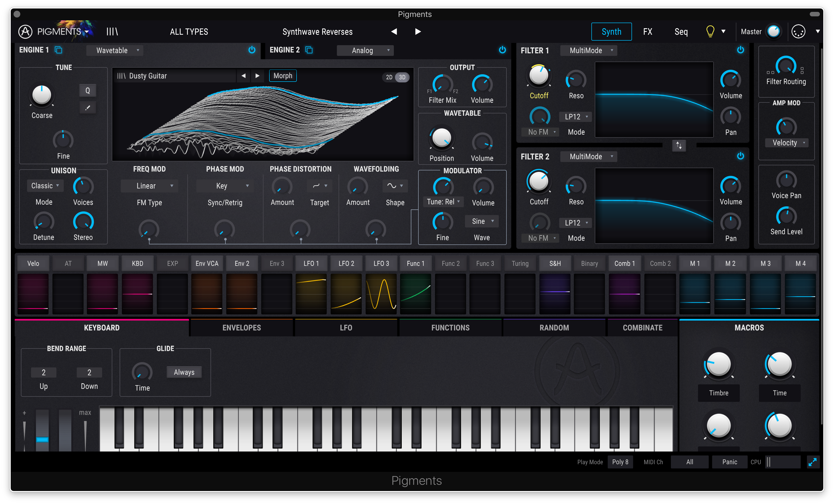Click the Coarse tune knob
Viewport: 834px width, 504px height.
pos(42,95)
